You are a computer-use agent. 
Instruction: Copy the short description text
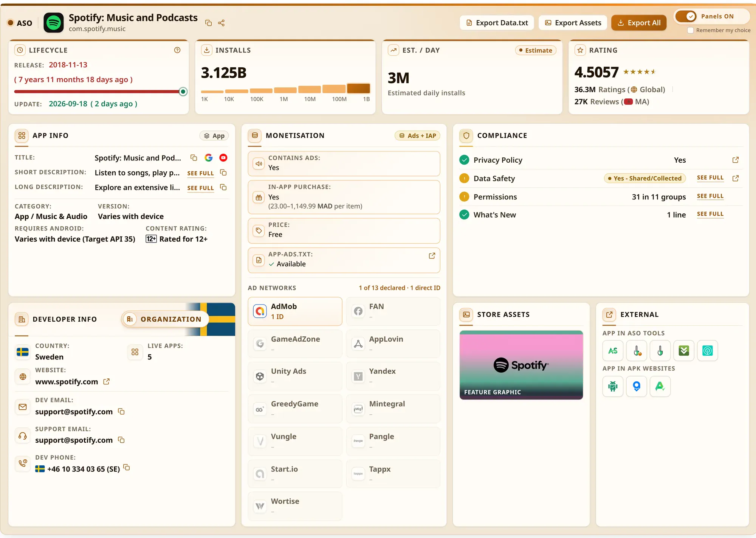[223, 173]
